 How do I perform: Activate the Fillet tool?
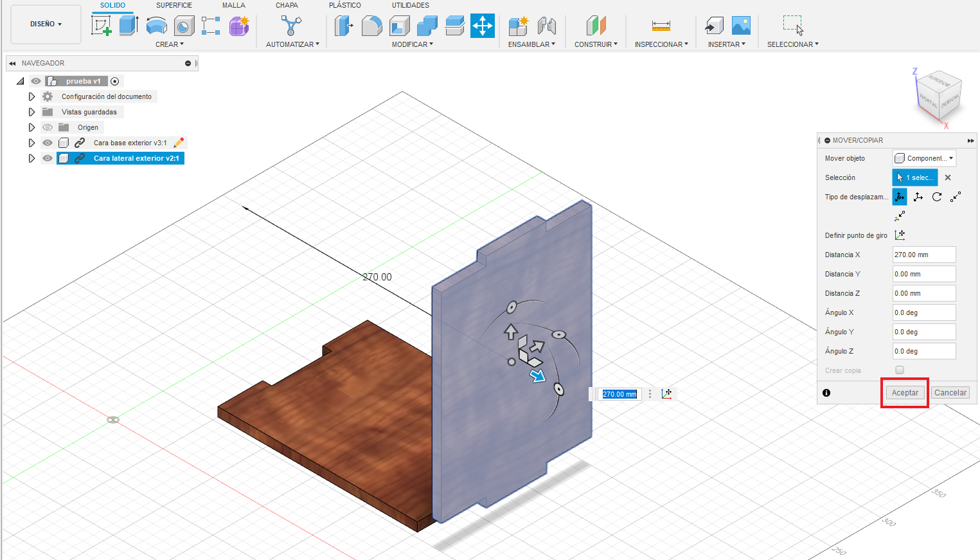tap(372, 26)
